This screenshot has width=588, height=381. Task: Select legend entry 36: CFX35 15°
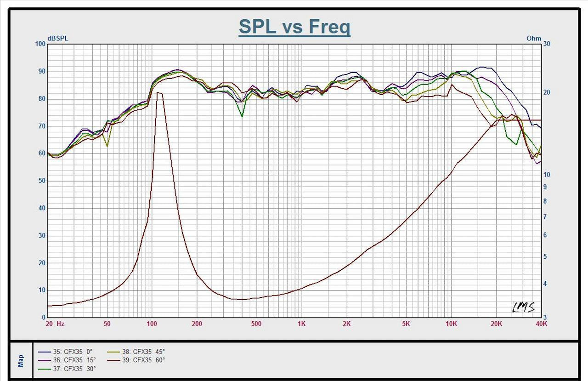[75, 360]
